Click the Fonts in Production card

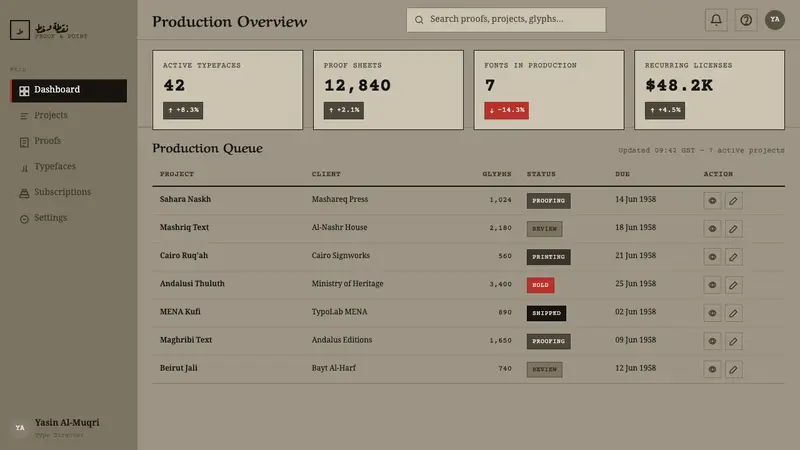pos(549,90)
